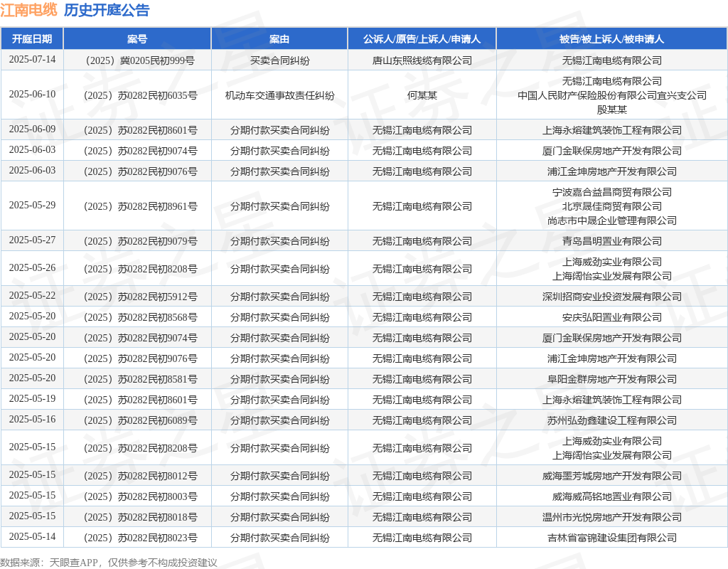Select the 案号 column header
Viewport: 728px width, 569px height.
click(x=137, y=39)
